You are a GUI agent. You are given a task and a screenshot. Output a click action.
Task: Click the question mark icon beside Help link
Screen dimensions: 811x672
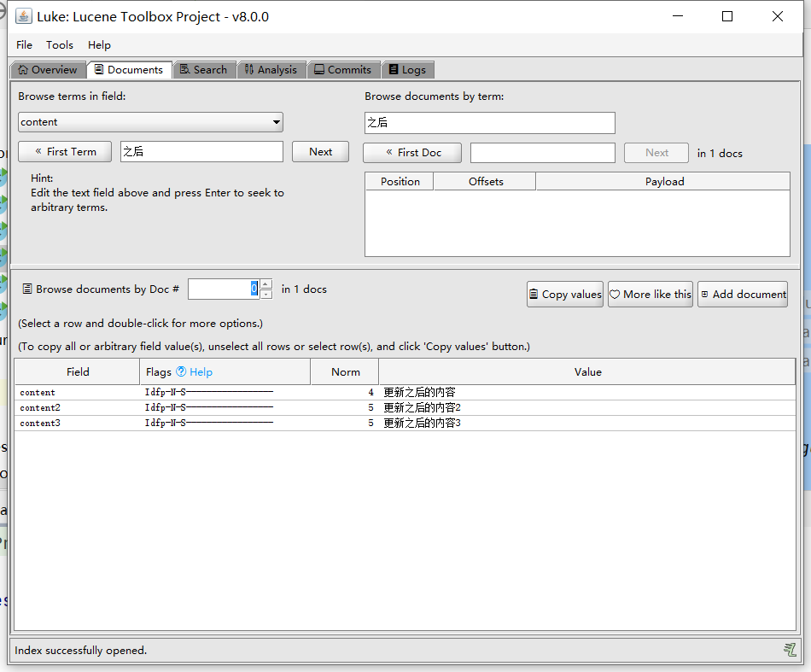(x=181, y=371)
